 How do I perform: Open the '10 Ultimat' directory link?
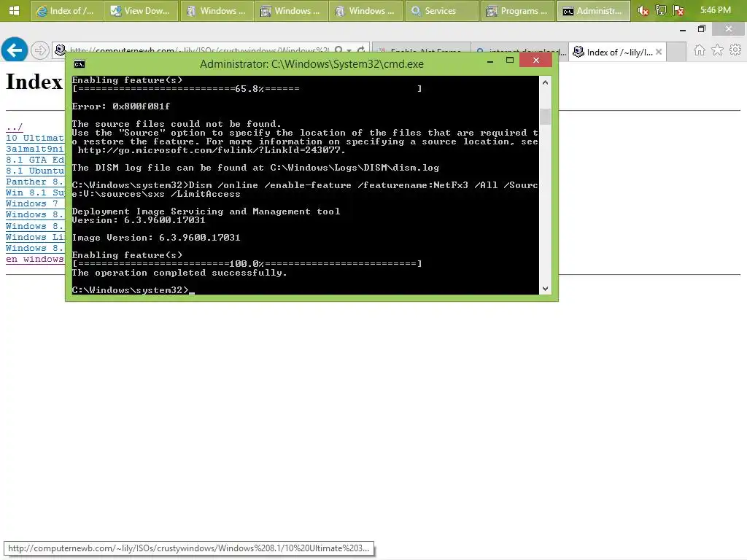tap(35, 138)
